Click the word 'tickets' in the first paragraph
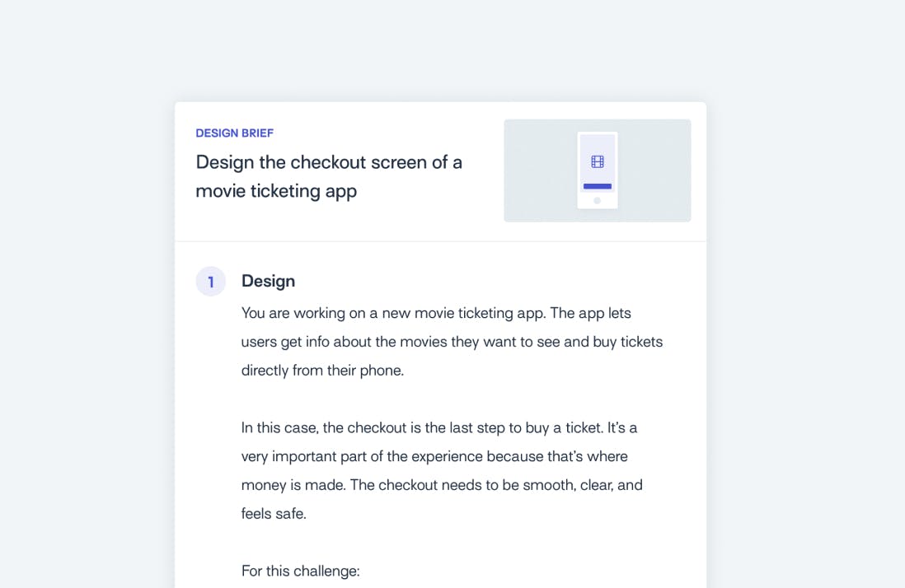Screen dimensions: 905x588 point(642,342)
